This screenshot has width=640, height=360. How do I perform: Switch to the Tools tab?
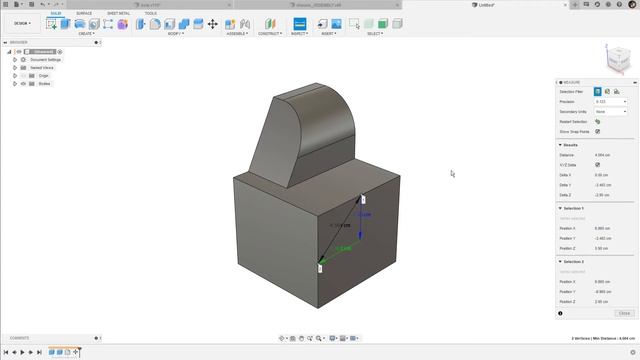click(x=151, y=13)
